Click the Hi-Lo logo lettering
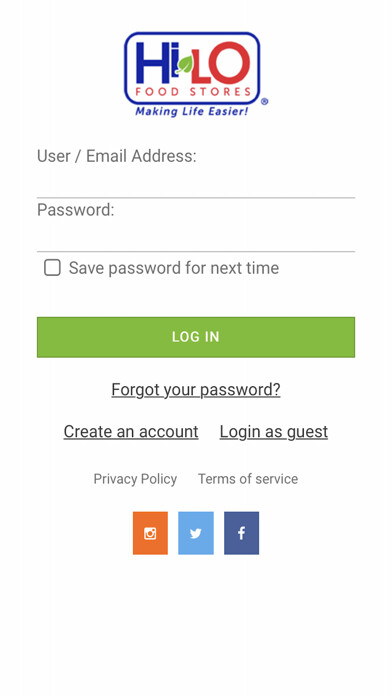This screenshot has height=696, width=392. point(193,62)
